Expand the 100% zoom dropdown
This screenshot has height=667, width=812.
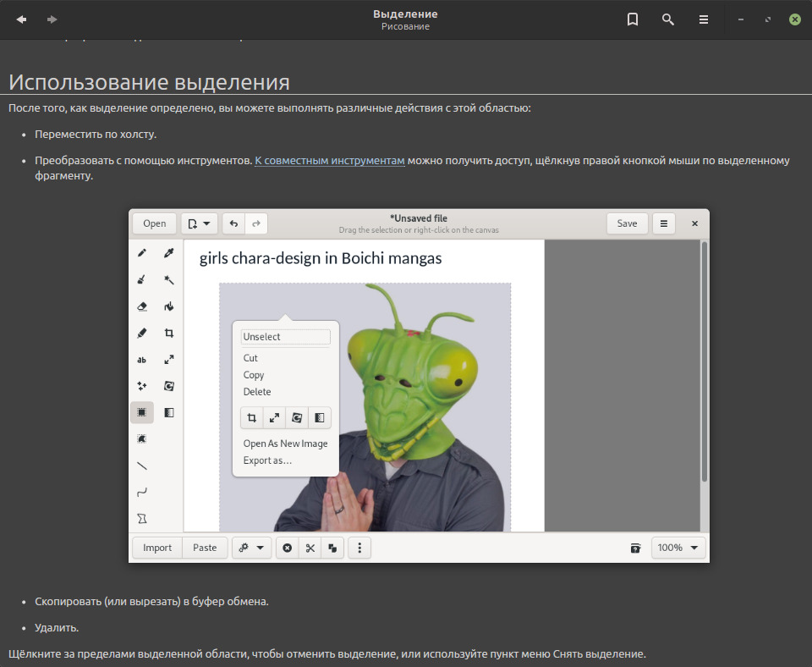[x=679, y=548]
